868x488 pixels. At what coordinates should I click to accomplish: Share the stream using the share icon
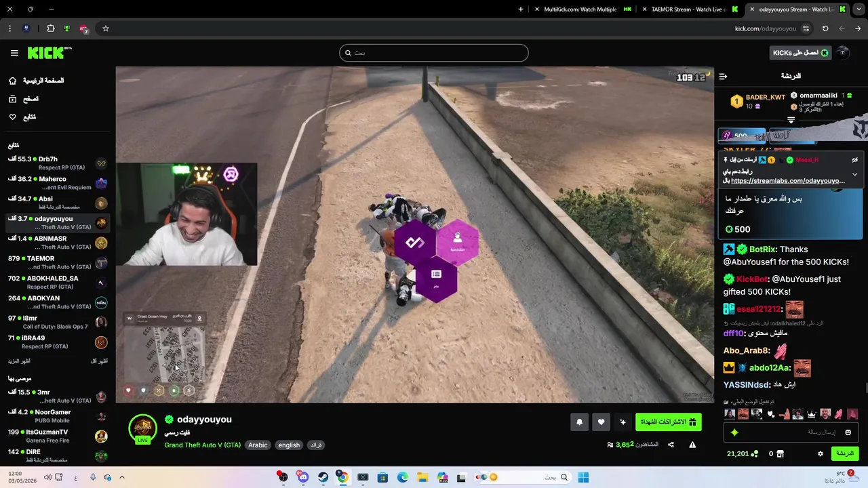point(671,445)
